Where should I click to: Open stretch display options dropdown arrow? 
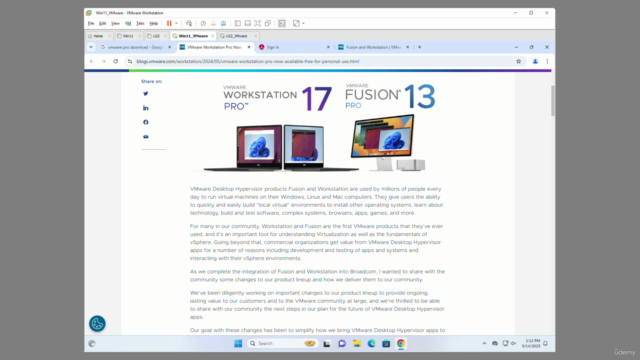(x=303, y=24)
